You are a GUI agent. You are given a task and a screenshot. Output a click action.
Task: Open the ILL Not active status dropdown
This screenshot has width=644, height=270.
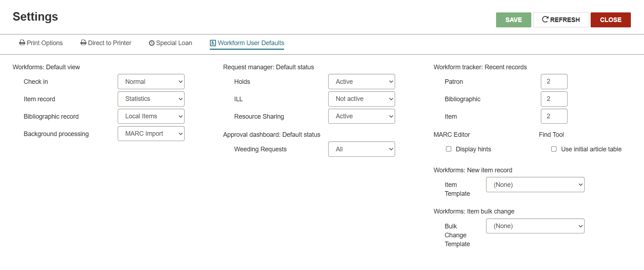pyautogui.click(x=362, y=99)
